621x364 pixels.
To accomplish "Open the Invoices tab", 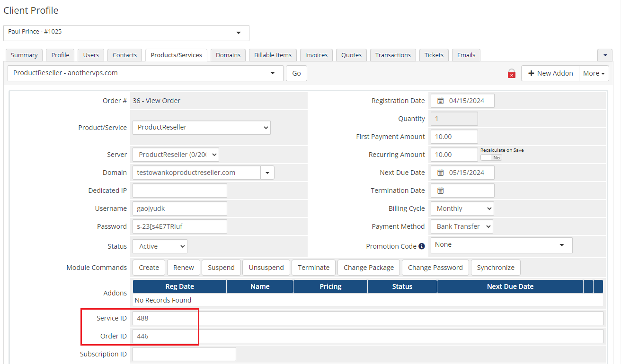I will pyautogui.click(x=316, y=55).
